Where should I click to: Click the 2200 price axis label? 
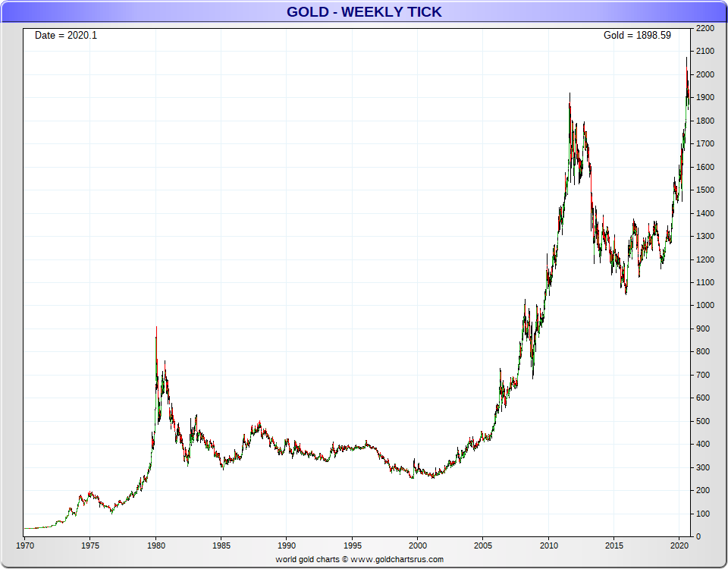pyautogui.click(x=705, y=28)
